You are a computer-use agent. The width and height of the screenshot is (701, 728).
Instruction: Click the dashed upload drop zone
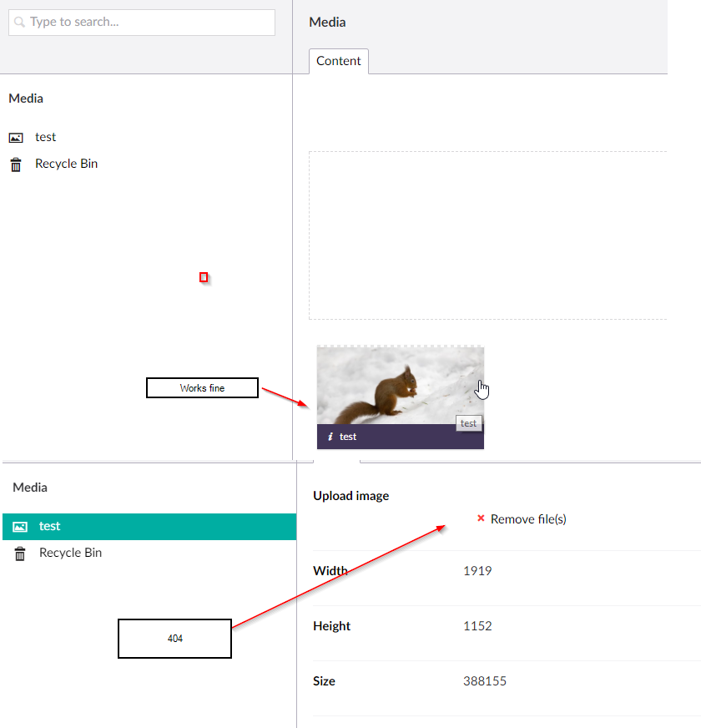pos(488,235)
